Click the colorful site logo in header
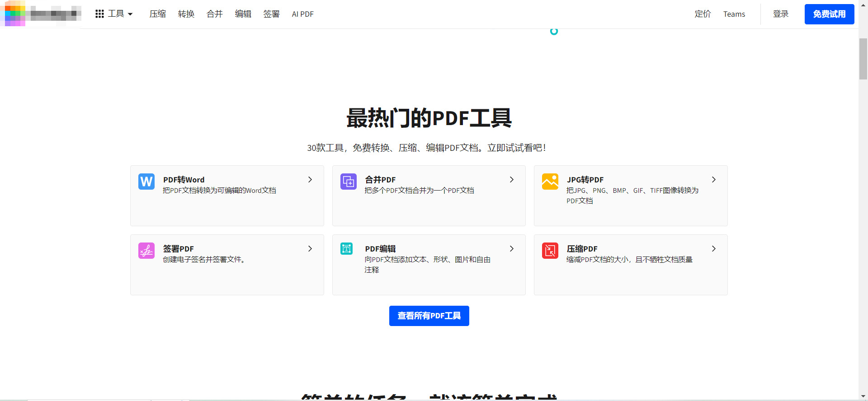This screenshot has width=868, height=401. point(15,14)
